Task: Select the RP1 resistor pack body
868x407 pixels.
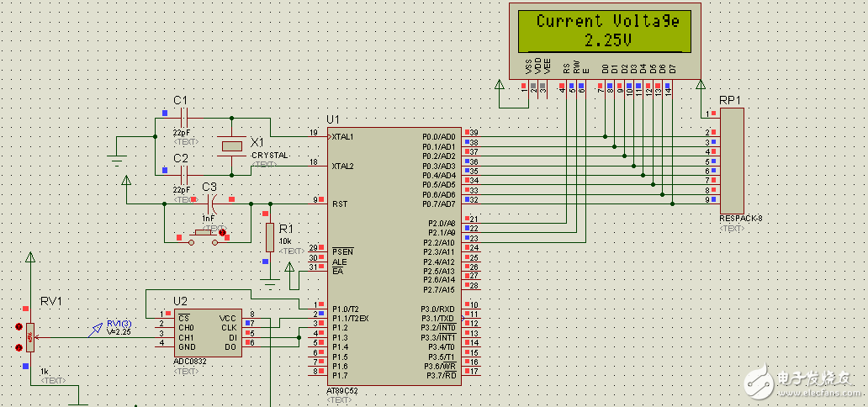Action: click(732, 161)
